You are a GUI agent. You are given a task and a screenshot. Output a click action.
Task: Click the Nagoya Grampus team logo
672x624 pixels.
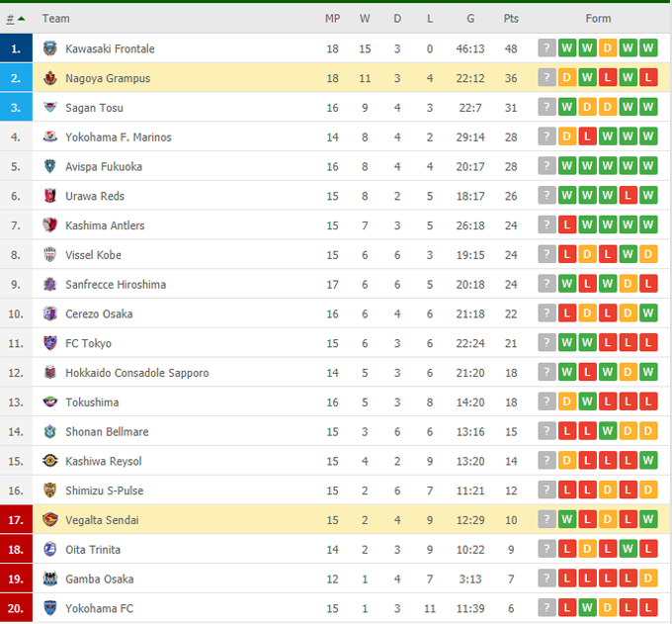pos(50,78)
